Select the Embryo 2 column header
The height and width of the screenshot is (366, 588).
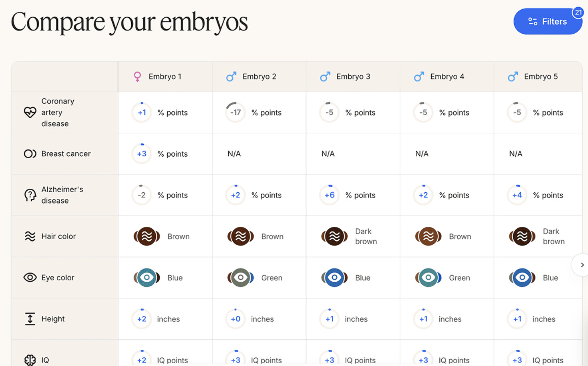click(x=259, y=77)
